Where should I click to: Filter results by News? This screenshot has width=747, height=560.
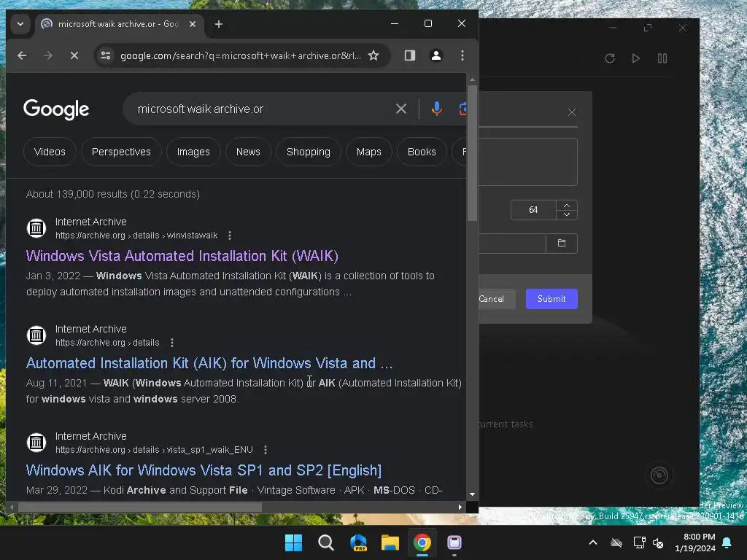tap(248, 152)
